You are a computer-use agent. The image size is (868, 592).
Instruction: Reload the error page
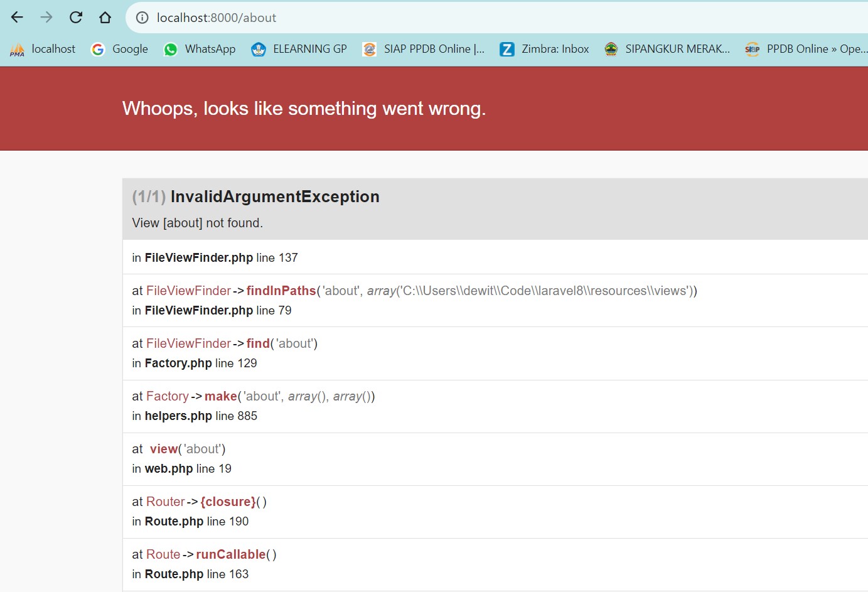[75, 17]
